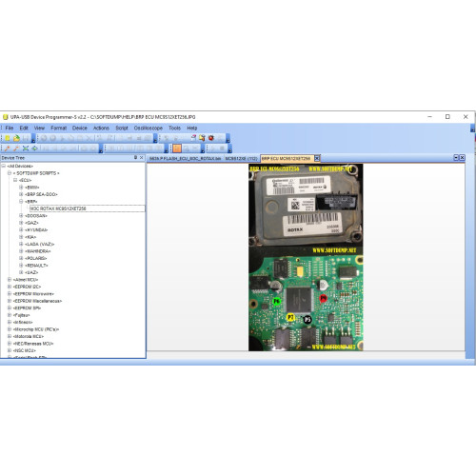Click the red bug debug icon
This screenshot has width=476, height=476.
[x=211, y=138]
